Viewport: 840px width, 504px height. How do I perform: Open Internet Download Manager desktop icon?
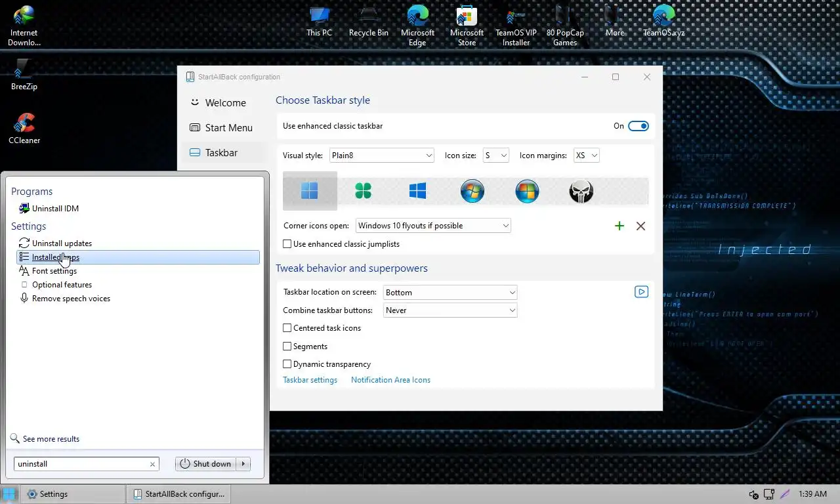click(24, 26)
